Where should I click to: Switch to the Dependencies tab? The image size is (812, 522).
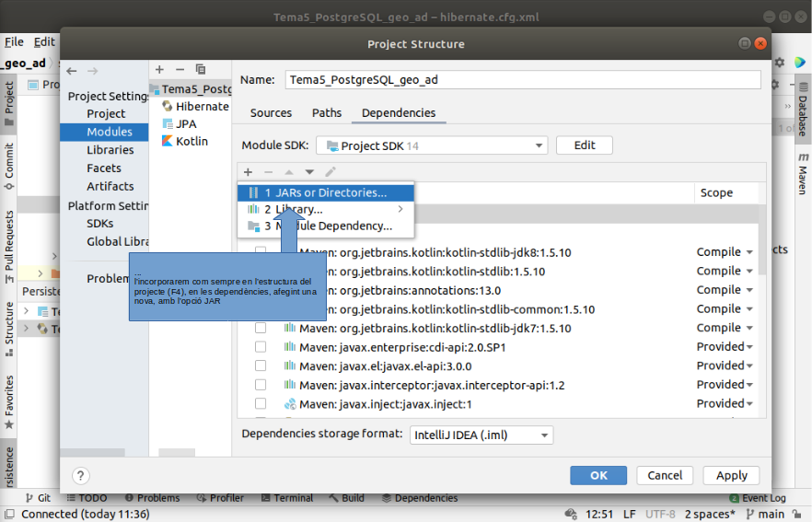tap(399, 113)
